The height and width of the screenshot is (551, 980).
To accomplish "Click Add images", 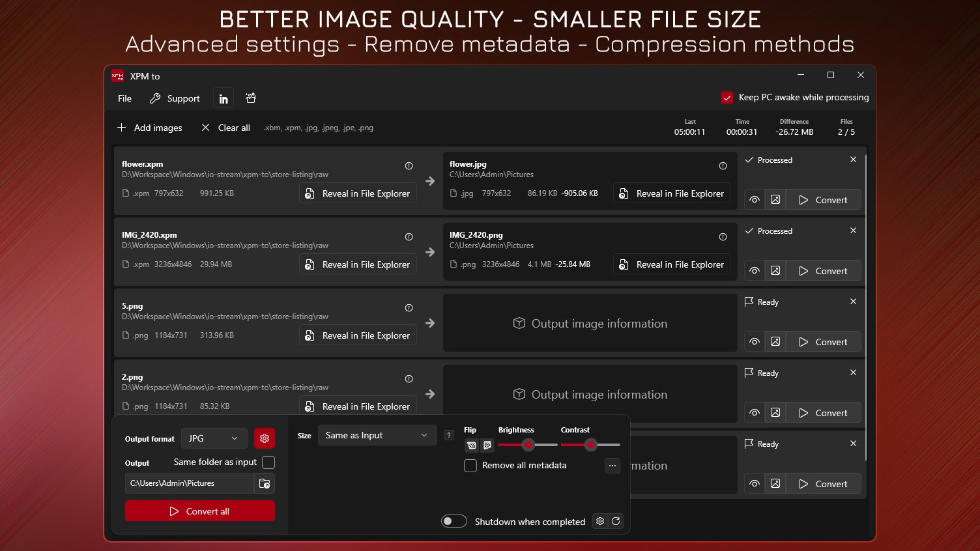I will [x=150, y=128].
